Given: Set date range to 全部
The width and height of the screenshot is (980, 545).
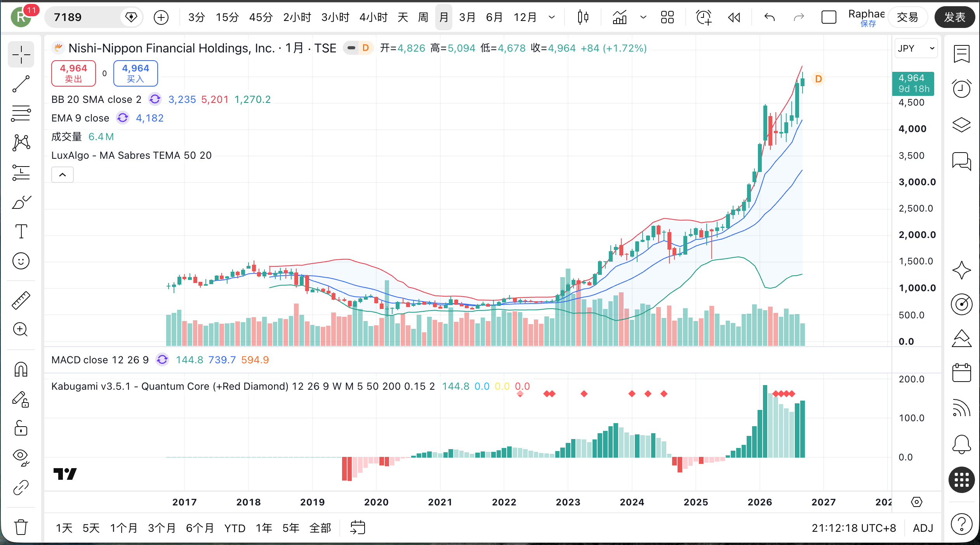Looking at the screenshot, I should click(320, 528).
